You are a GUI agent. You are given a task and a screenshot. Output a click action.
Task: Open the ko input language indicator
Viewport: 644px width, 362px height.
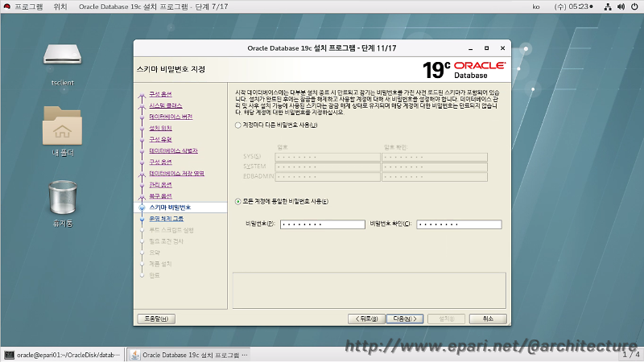click(x=536, y=6)
